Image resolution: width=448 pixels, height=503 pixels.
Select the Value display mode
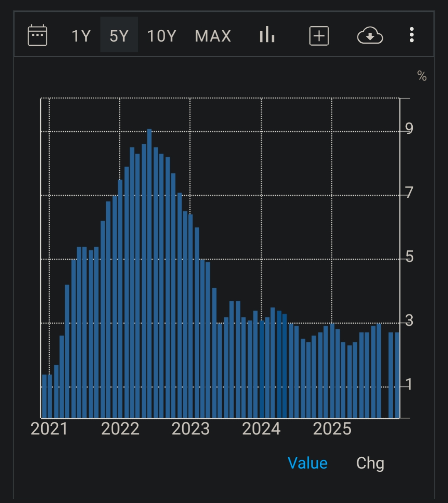point(307,463)
